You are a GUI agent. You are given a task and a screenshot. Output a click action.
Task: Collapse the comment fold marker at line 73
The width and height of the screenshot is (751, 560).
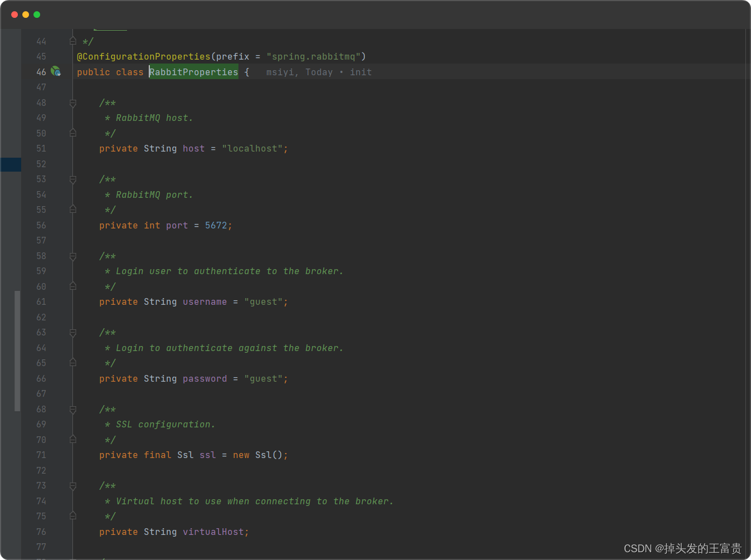tap(73, 486)
